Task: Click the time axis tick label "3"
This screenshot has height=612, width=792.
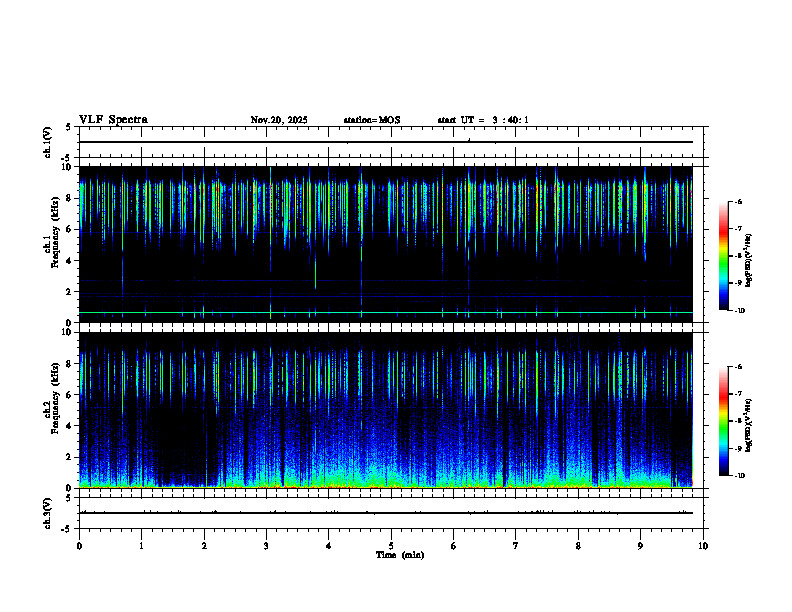Action: coord(266,546)
